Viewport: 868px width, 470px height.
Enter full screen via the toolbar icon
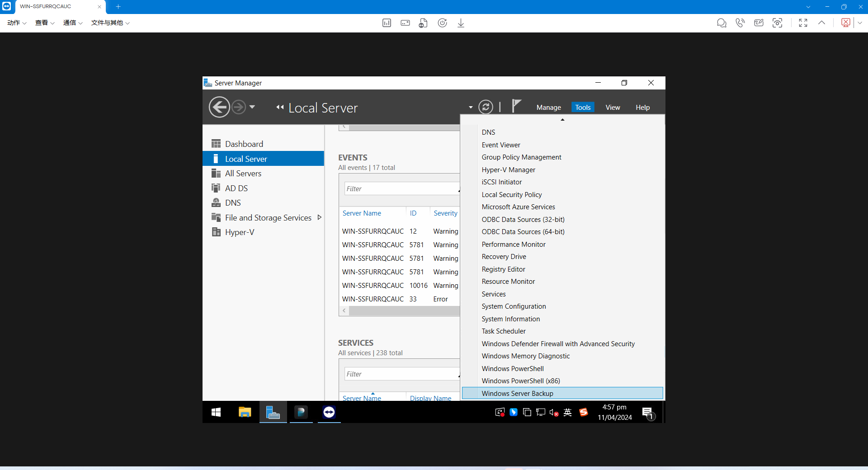(803, 23)
